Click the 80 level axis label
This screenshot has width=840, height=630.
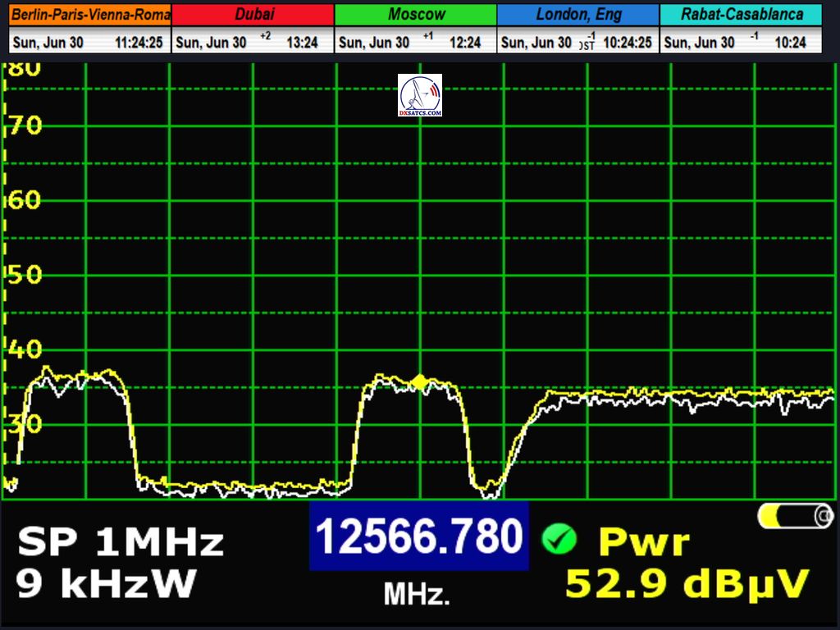pos(24,69)
